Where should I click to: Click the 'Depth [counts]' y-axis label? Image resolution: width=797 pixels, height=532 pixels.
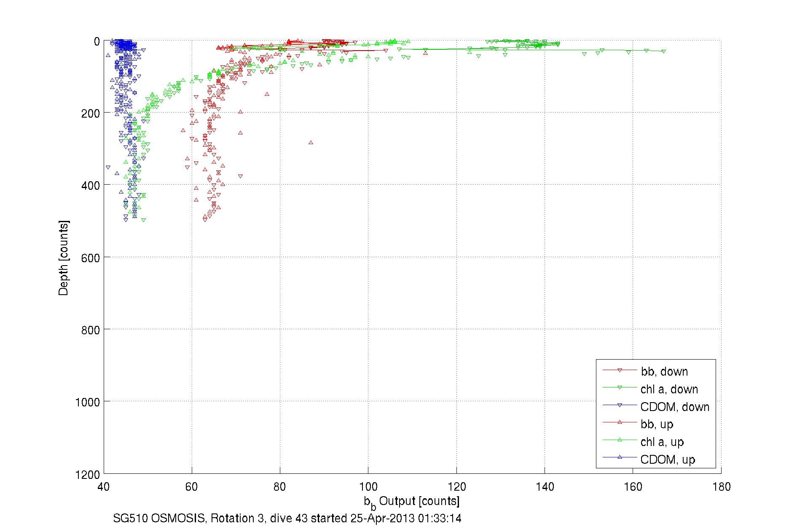pos(63,258)
